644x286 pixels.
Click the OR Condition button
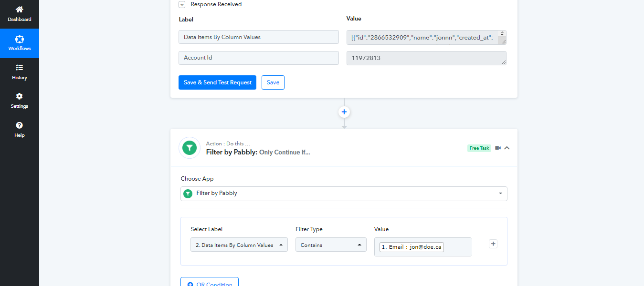(x=210, y=282)
